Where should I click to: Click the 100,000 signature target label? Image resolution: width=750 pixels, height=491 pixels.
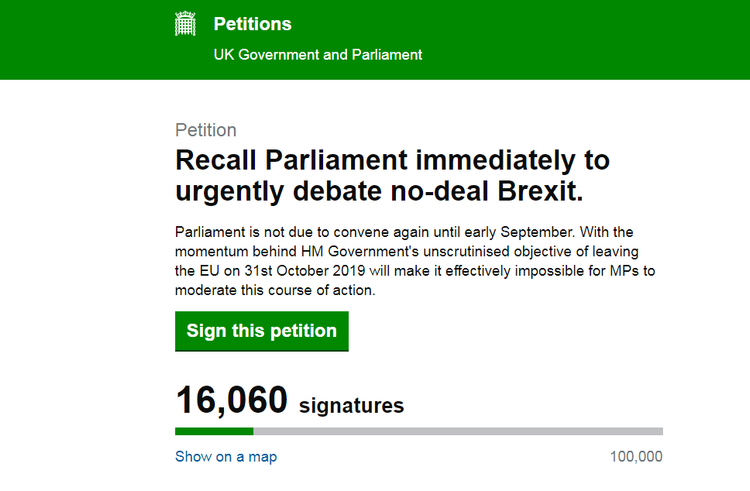(636, 457)
